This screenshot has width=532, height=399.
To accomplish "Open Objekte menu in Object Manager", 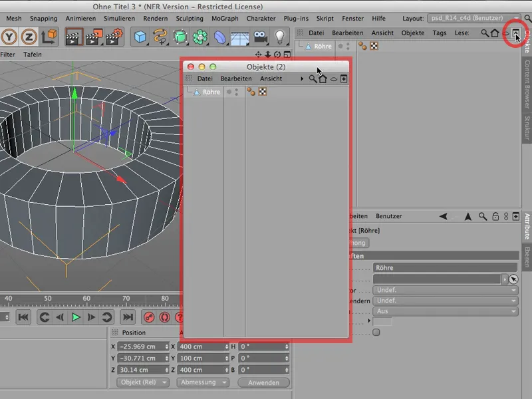I will [413, 33].
